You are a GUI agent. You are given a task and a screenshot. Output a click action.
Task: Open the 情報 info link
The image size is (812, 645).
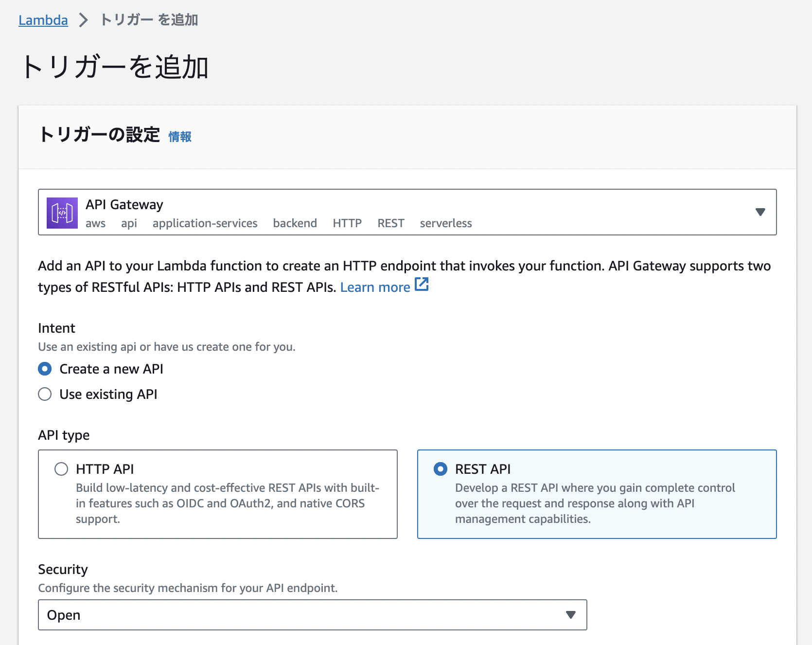[180, 137]
